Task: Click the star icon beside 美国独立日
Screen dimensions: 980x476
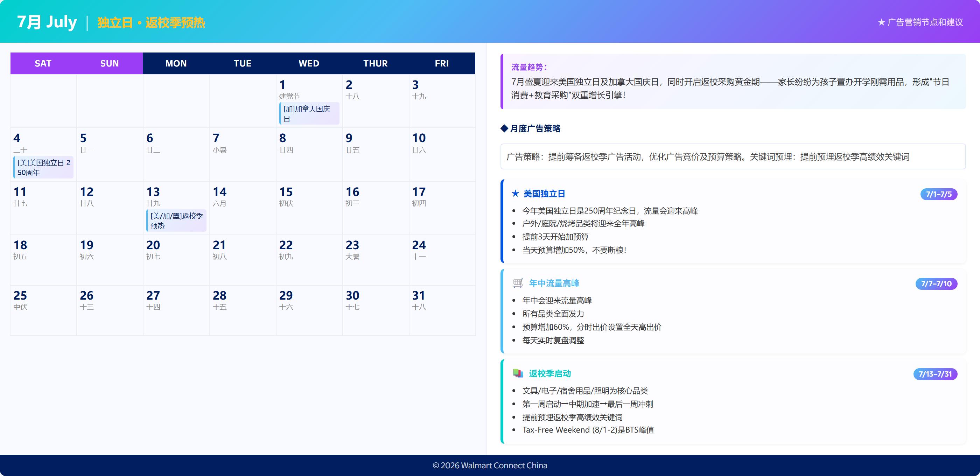Action: point(516,194)
